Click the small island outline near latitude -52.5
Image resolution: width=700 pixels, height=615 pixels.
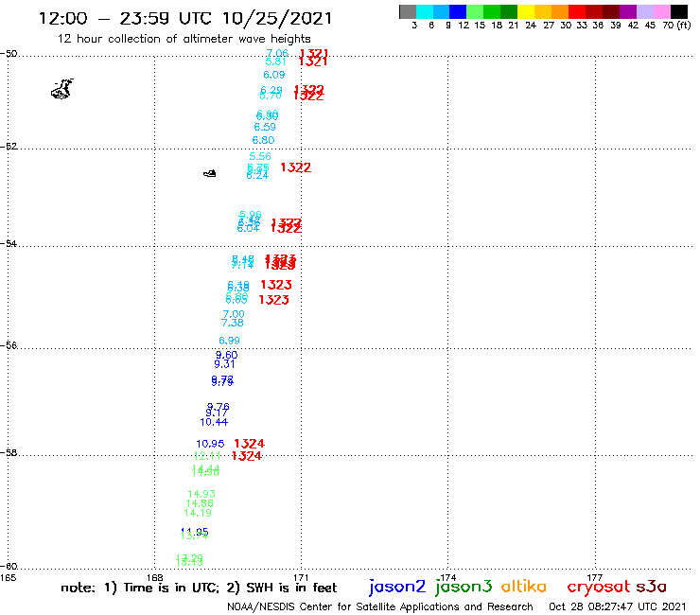click(x=210, y=173)
